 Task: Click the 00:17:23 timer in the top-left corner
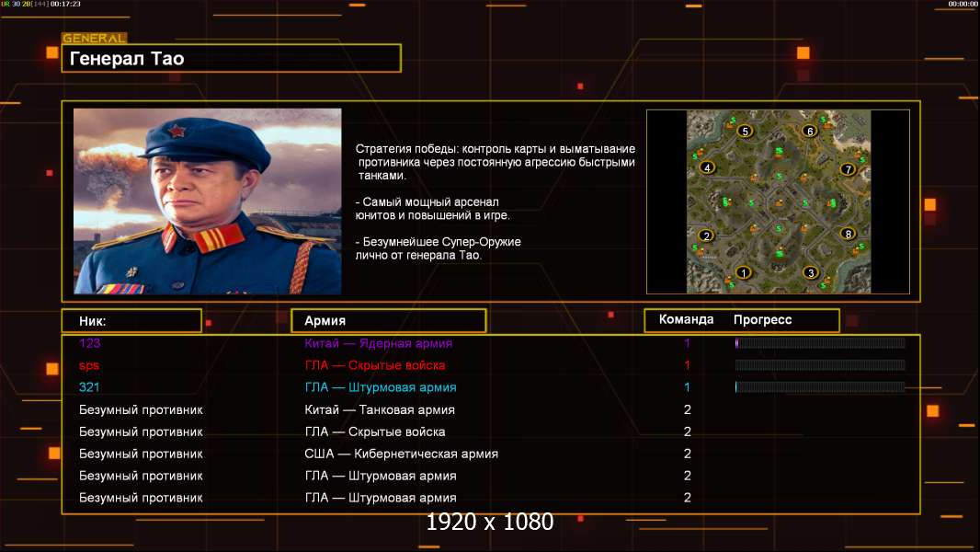point(65,4)
